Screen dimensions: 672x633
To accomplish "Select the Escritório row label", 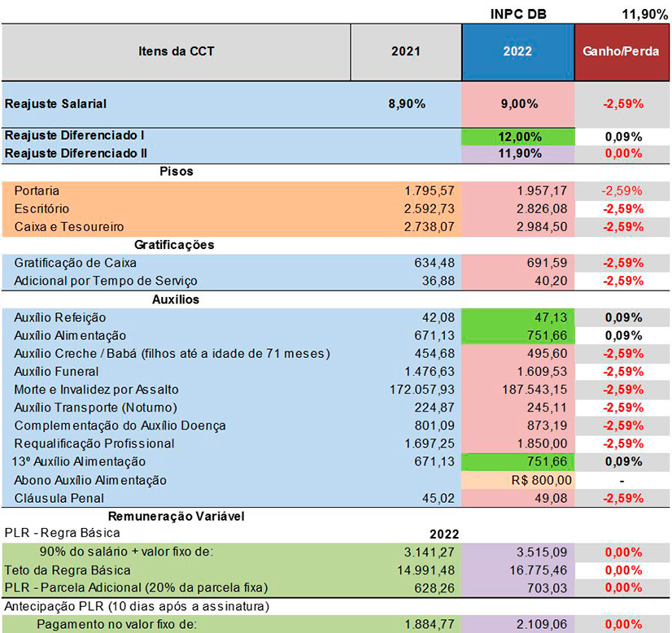I will (x=41, y=209).
